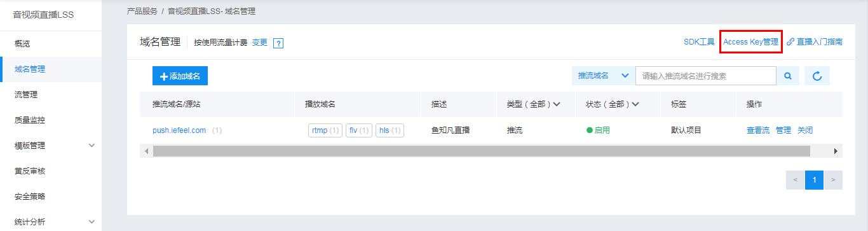Click the 描述 column header

point(439,104)
